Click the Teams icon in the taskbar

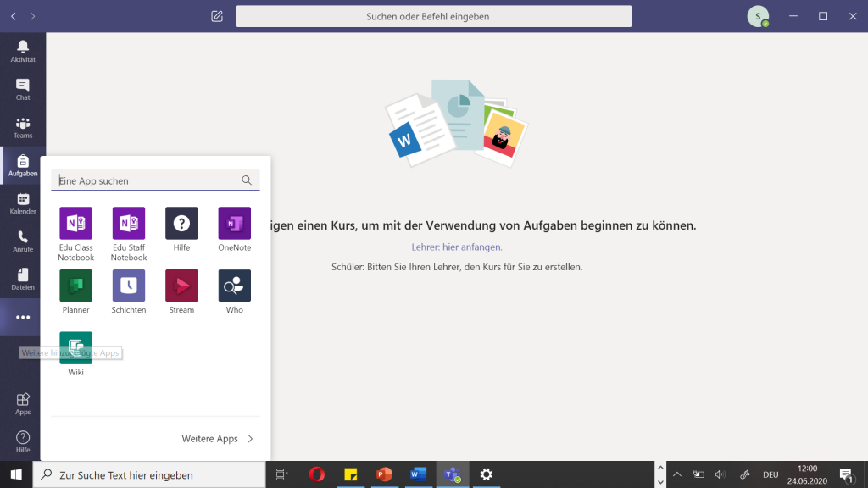point(453,474)
